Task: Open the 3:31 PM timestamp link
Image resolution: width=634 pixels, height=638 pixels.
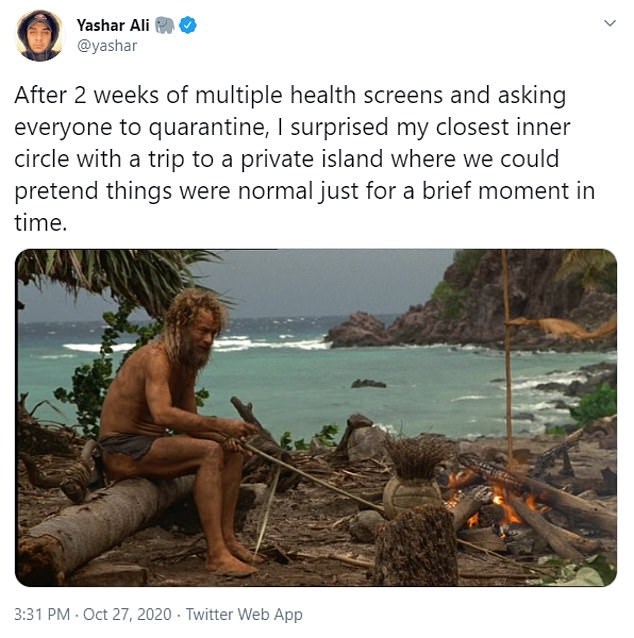Action: [43, 614]
